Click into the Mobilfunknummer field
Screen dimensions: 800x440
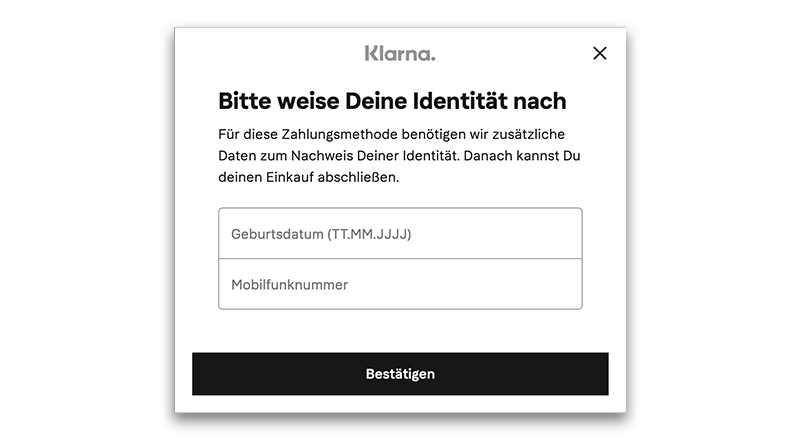(400, 284)
